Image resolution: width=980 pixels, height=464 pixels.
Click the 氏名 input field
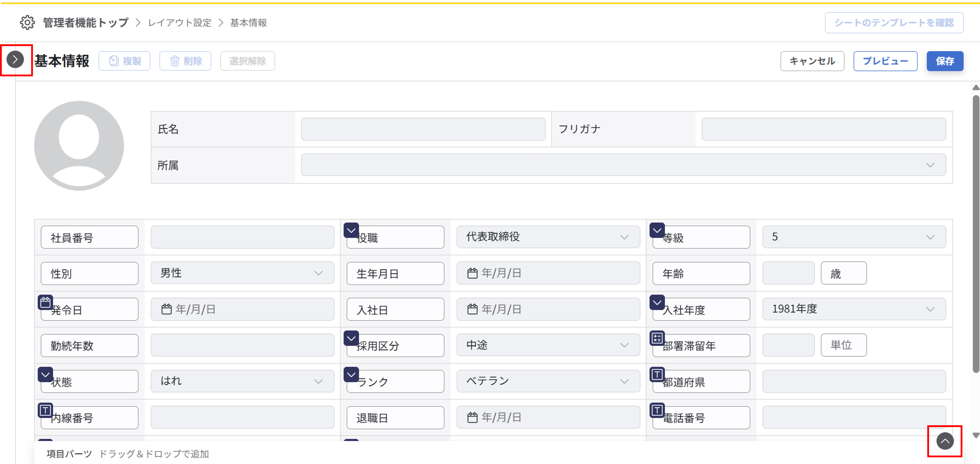423,129
